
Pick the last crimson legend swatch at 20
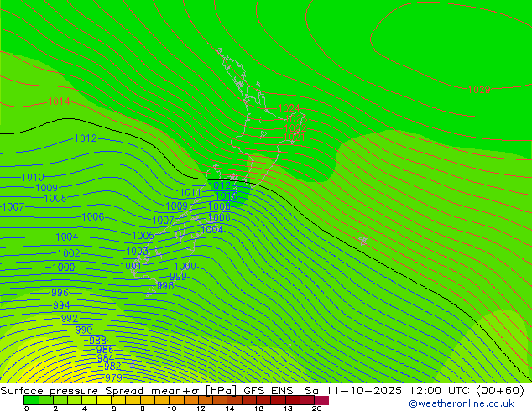click(321, 400)
